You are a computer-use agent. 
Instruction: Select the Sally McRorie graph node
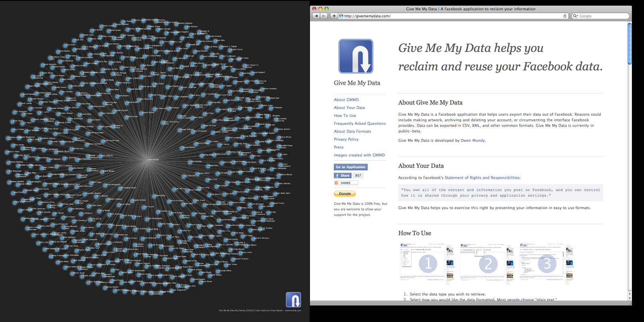tap(101, 155)
